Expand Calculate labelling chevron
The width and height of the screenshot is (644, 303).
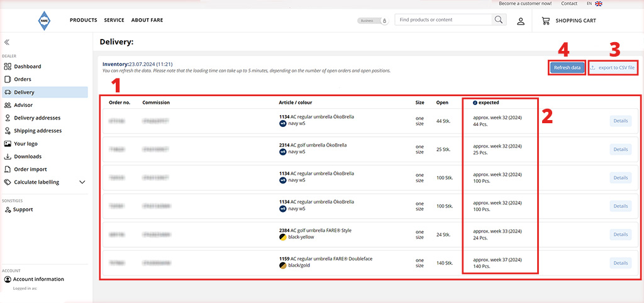[x=82, y=182]
